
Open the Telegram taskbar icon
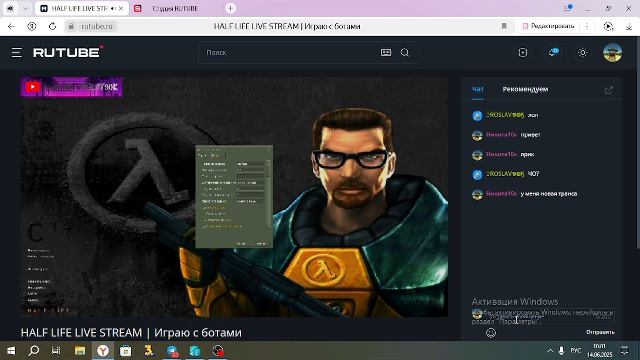coord(172,351)
